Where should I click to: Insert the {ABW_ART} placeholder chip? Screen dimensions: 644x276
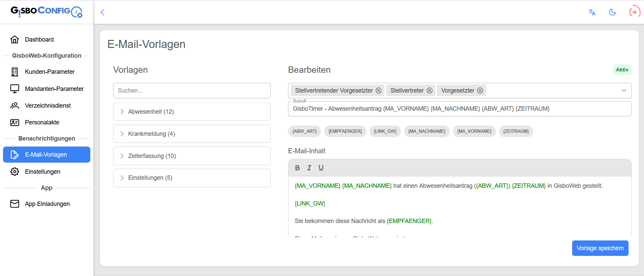click(305, 131)
